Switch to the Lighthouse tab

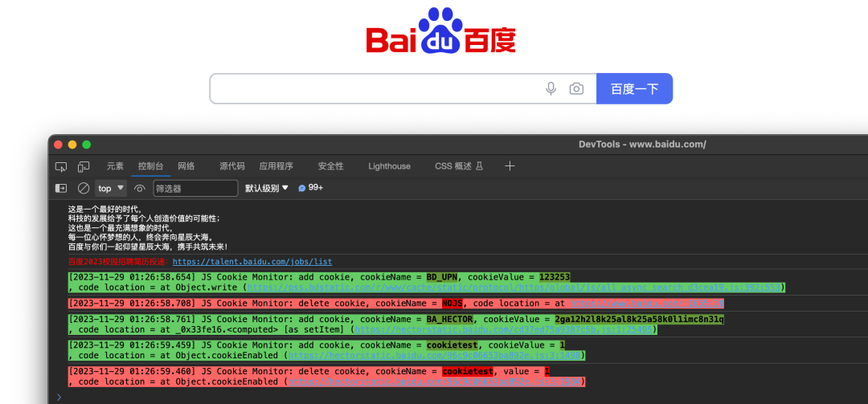coord(389,166)
